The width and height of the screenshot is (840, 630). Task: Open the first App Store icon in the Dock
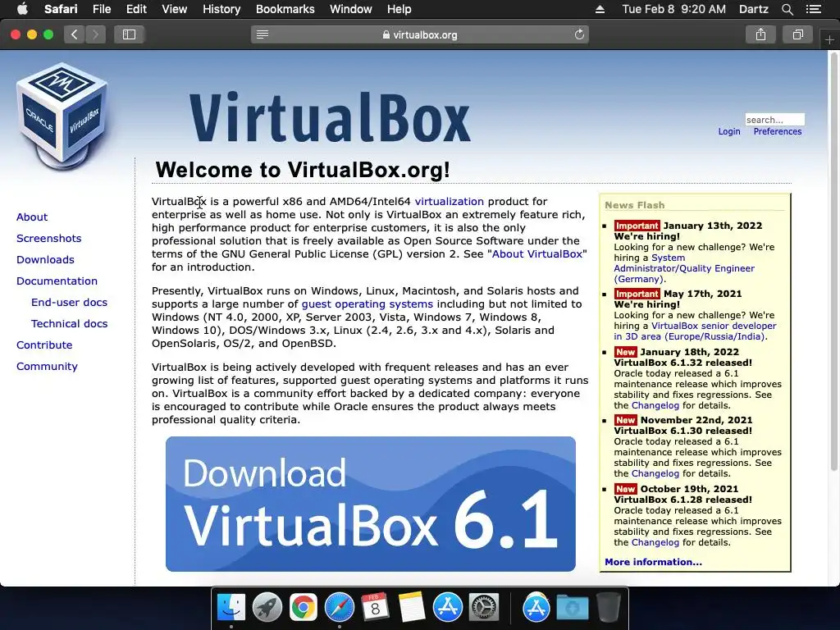[447, 608]
